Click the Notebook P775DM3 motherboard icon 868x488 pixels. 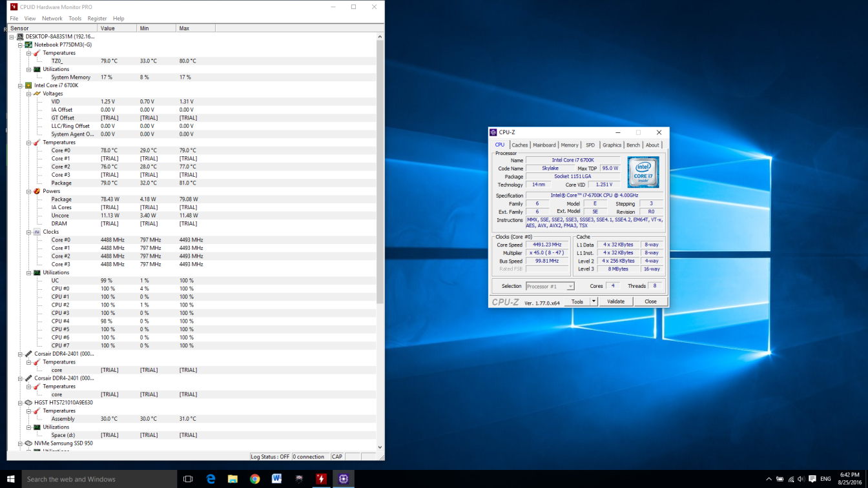(28, 45)
